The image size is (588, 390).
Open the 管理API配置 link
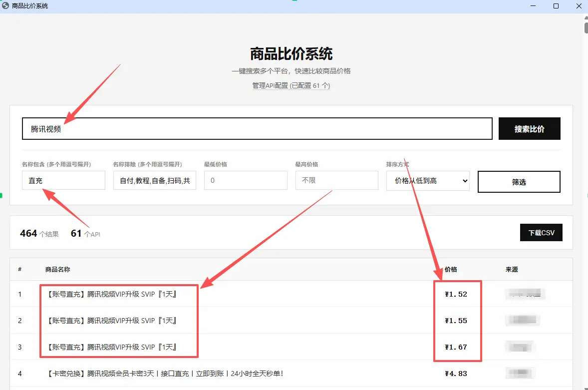271,86
